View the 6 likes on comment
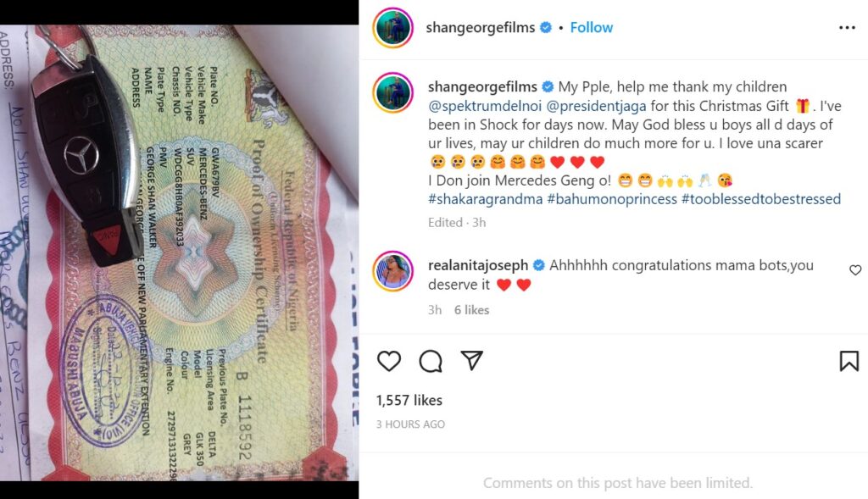 click(471, 310)
